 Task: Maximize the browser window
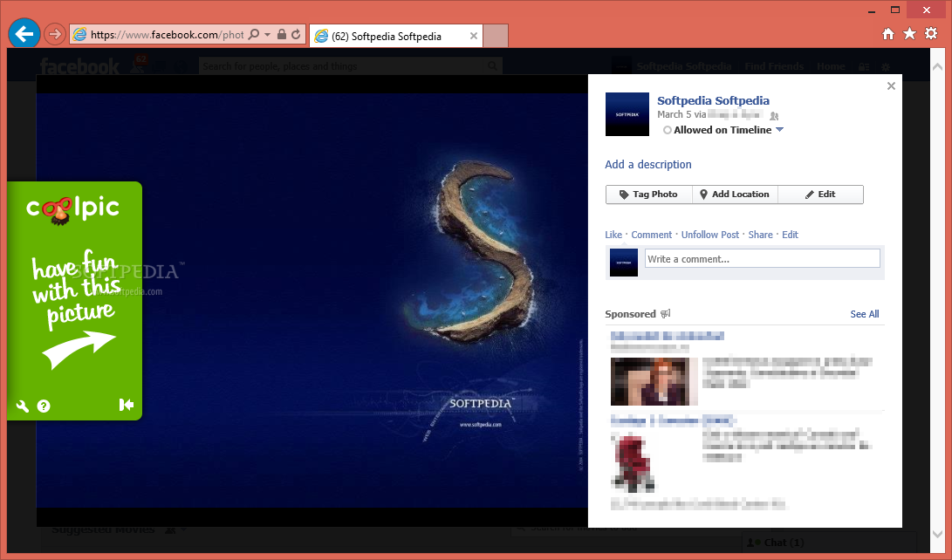pyautogui.click(x=895, y=10)
